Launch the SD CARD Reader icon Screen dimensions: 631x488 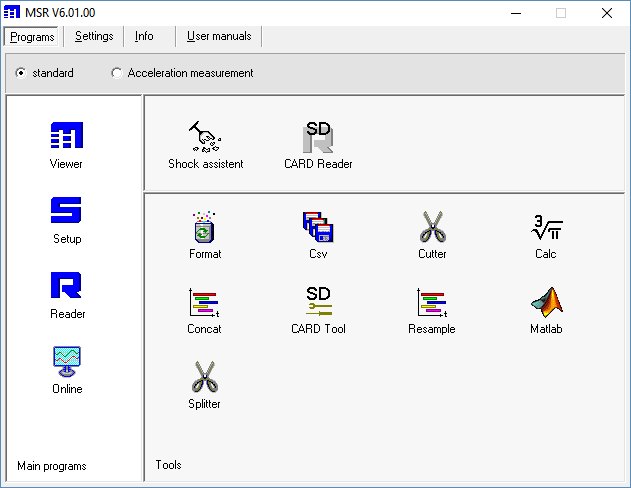coord(318,137)
